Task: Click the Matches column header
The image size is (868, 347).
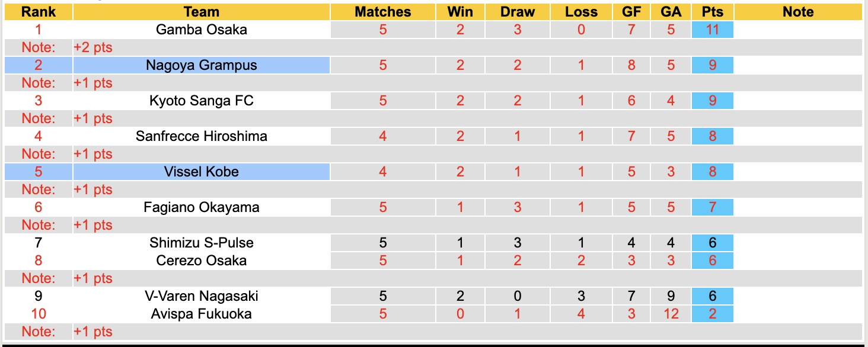Action: tap(383, 12)
